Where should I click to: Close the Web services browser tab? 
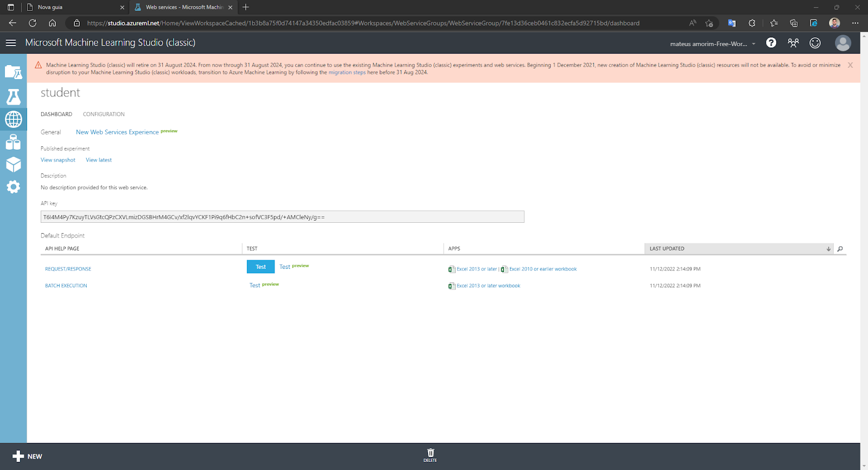[230, 7]
